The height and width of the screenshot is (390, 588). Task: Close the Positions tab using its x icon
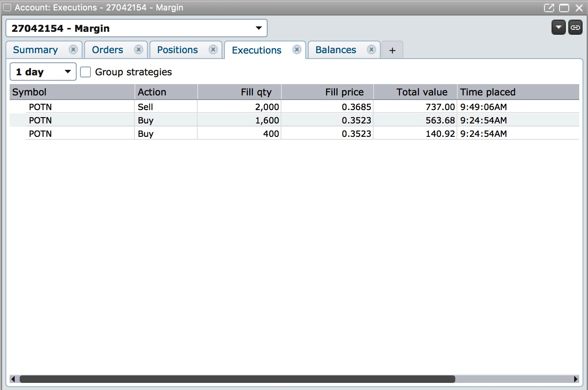[x=213, y=50]
